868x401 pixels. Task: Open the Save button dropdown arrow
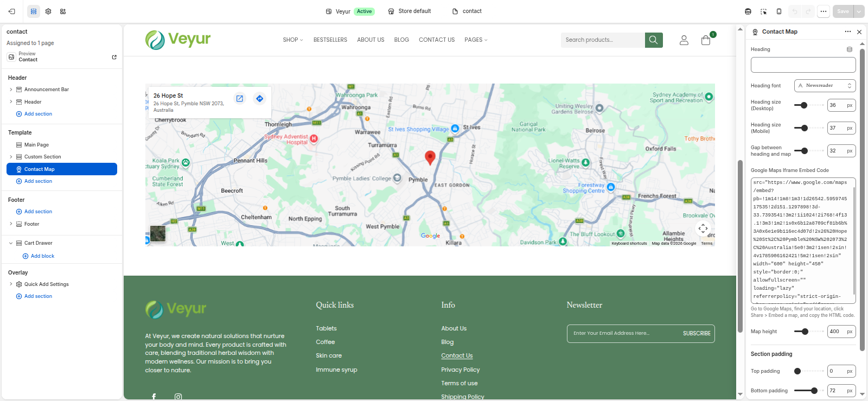[x=859, y=11]
